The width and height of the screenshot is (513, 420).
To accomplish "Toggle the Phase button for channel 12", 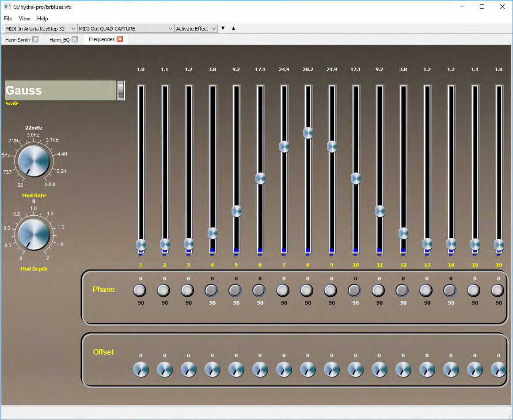I will click(x=402, y=290).
